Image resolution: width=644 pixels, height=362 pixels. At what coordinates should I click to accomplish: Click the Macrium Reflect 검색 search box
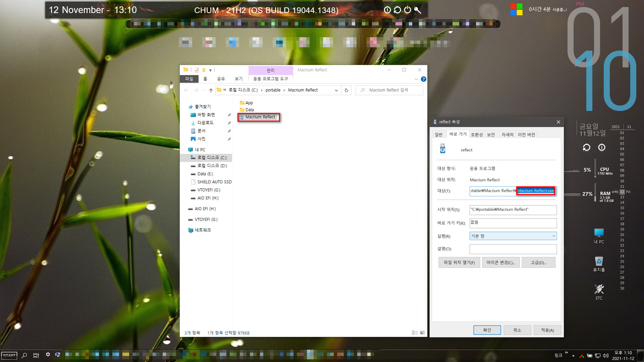389,90
